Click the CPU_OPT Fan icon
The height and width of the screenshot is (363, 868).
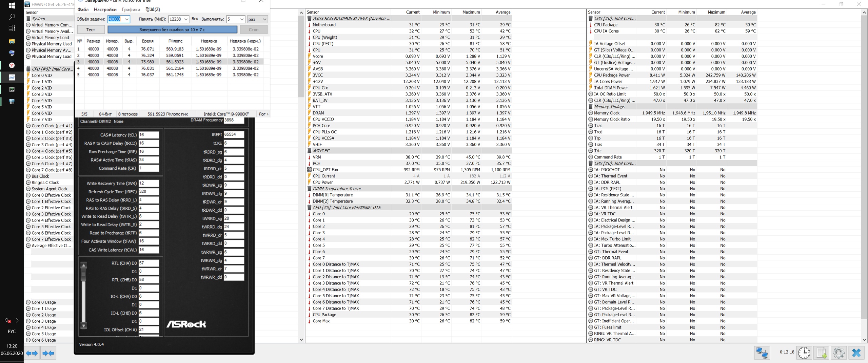pyautogui.click(x=309, y=170)
